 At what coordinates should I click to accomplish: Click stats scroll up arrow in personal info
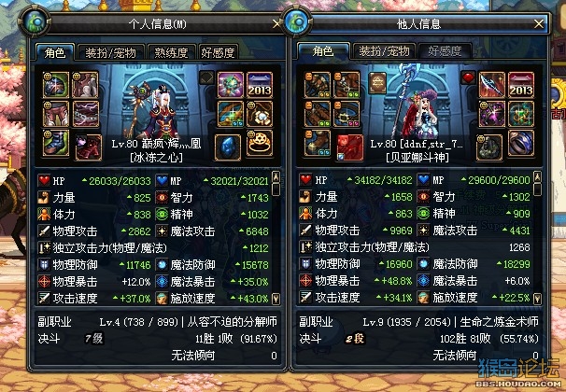[276, 176]
